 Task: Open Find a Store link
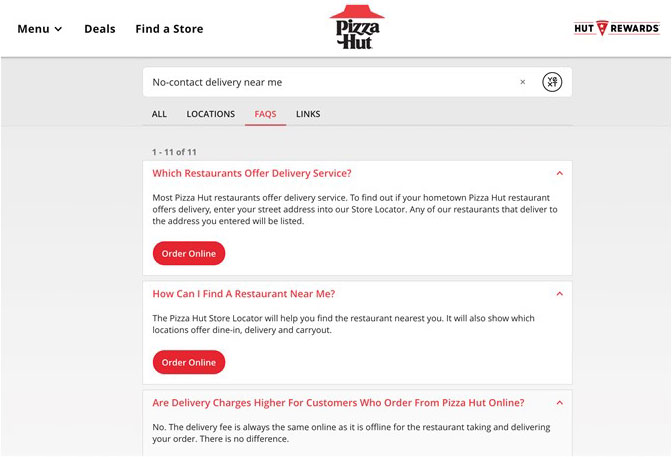point(169,29)
